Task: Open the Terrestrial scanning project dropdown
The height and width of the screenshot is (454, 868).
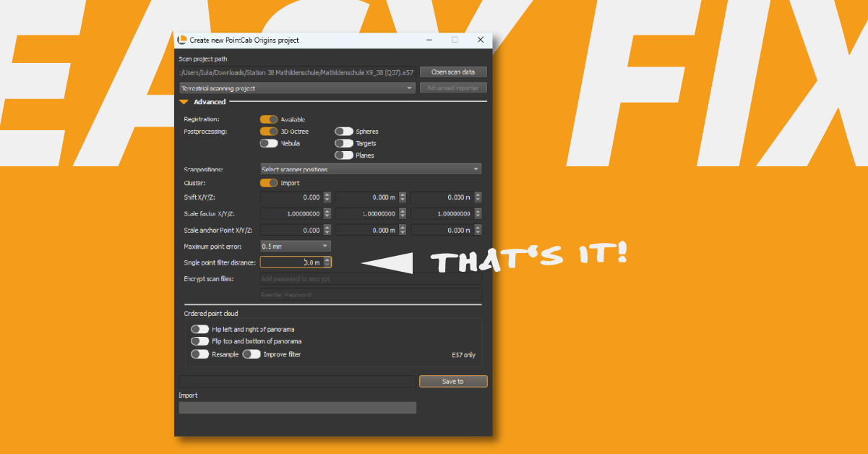Action: [x=297, y=88]
